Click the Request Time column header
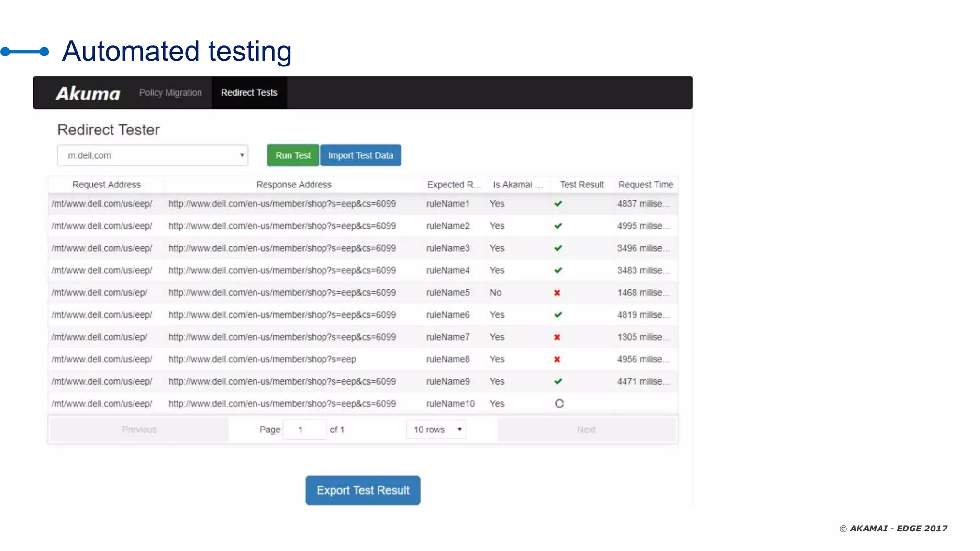980x551 pixels. point(646,185)
